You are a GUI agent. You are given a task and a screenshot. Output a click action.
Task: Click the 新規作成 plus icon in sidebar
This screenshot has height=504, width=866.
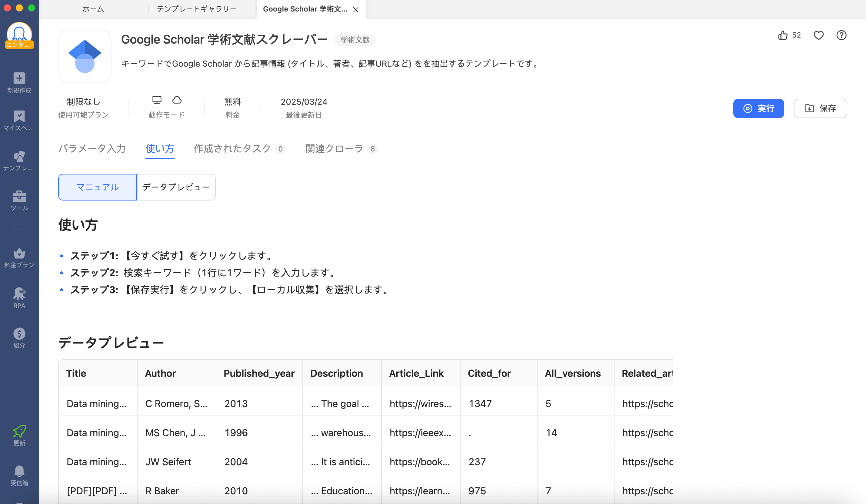tap(19, 79)
